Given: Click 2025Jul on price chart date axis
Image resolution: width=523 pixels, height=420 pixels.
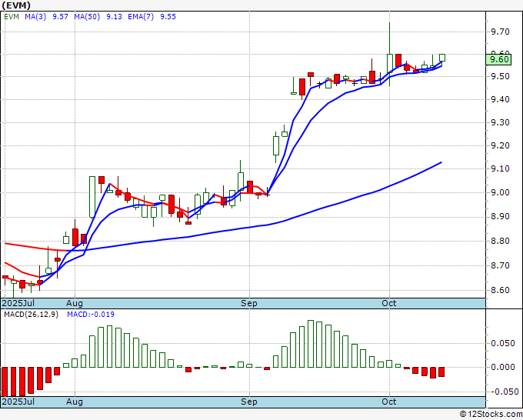Looking at the screenshot, I should click(18, 303).
